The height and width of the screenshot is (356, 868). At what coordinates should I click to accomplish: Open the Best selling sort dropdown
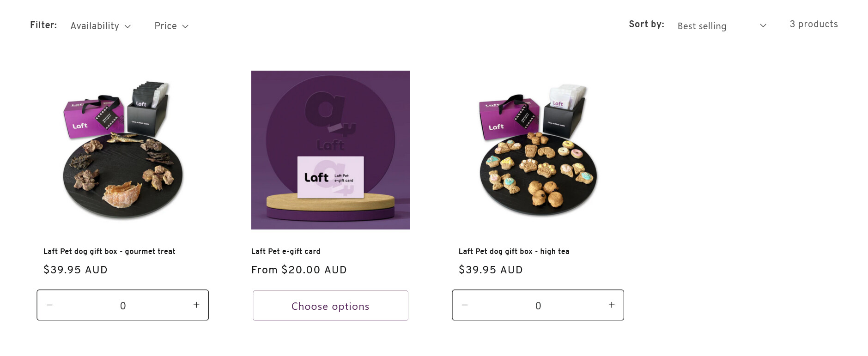721,26
